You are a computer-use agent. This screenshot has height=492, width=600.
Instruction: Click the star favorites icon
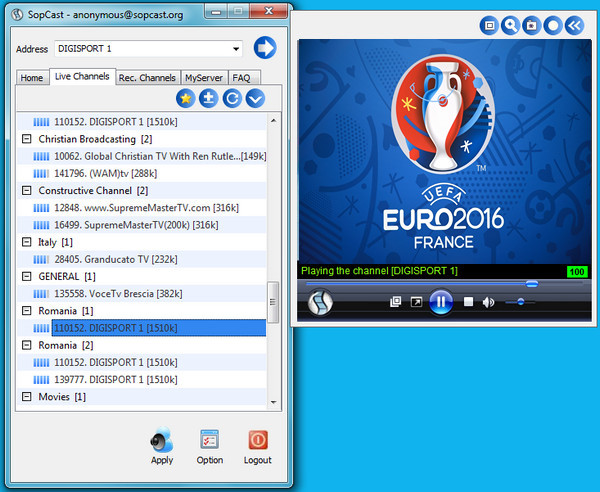click(x=186, y=99)
